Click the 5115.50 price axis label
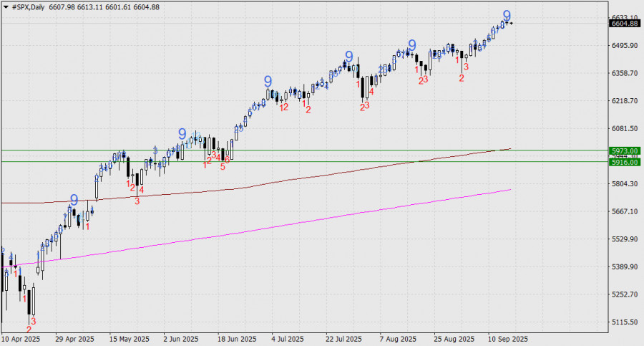The height and width of the screenshot is (346, 644). pos(624,322)
